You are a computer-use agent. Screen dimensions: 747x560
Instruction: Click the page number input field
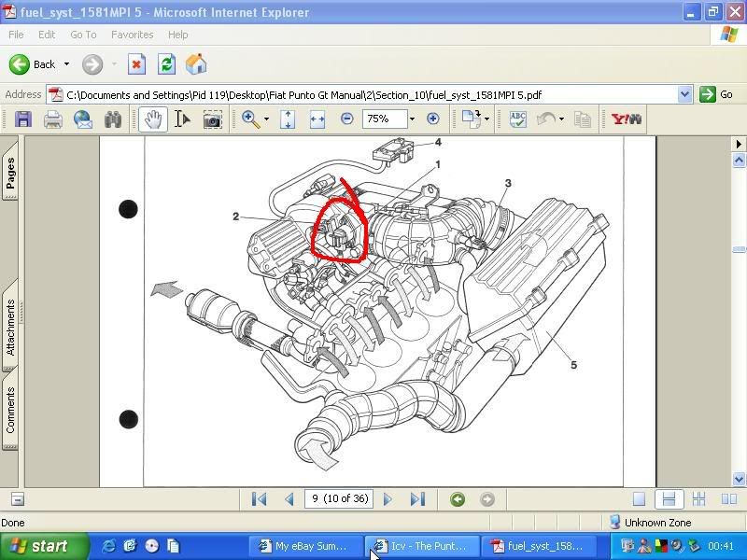(341, 499)
